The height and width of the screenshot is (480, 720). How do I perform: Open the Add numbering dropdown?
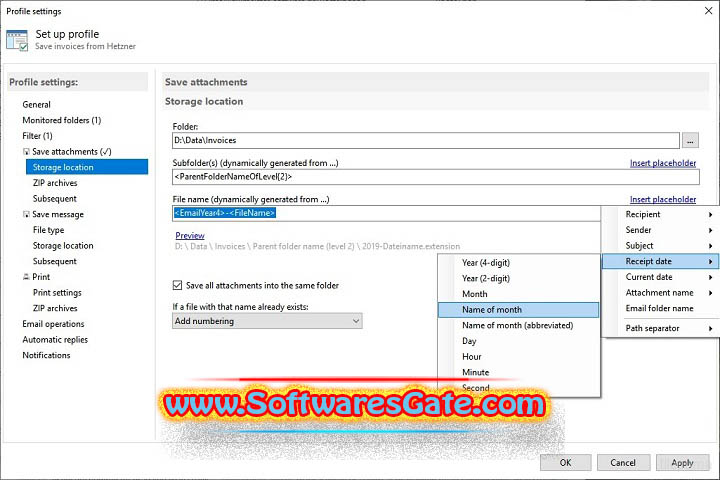point(267,321)
